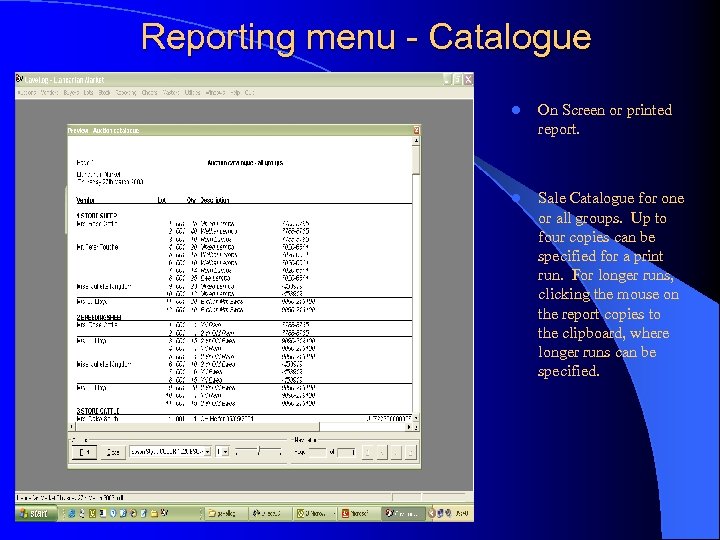This screenshot has height=540, width=720.
Task: Click the 'Description' column header in report
Action: 214,200
